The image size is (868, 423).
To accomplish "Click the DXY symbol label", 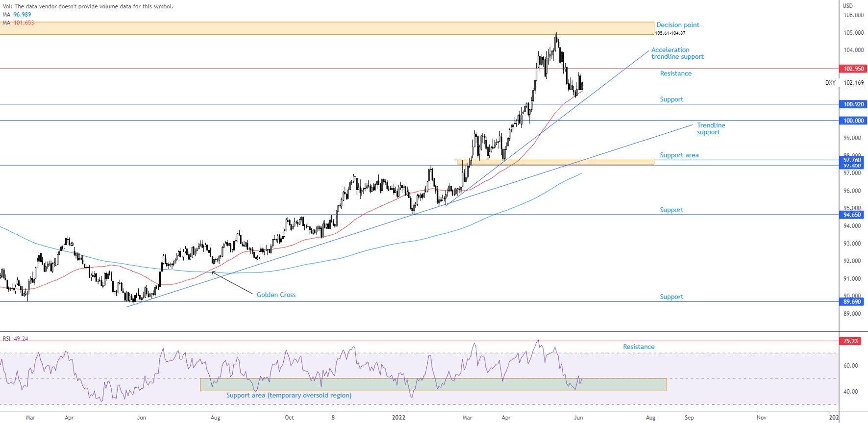I will point(830,83).
